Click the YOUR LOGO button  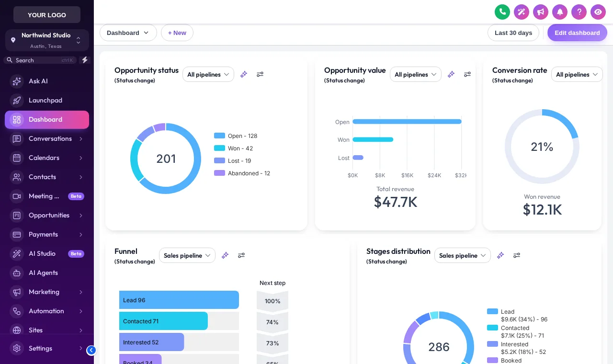(x=47, y=15)
